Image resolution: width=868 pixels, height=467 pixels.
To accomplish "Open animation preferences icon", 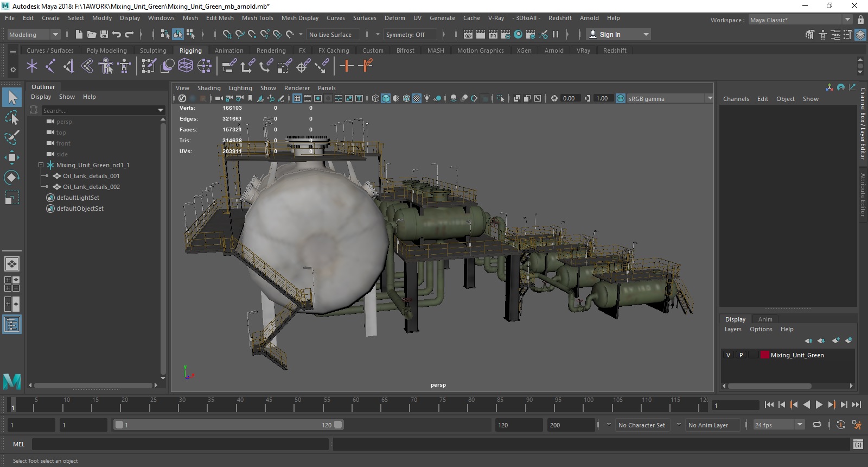I will point(857,425).
